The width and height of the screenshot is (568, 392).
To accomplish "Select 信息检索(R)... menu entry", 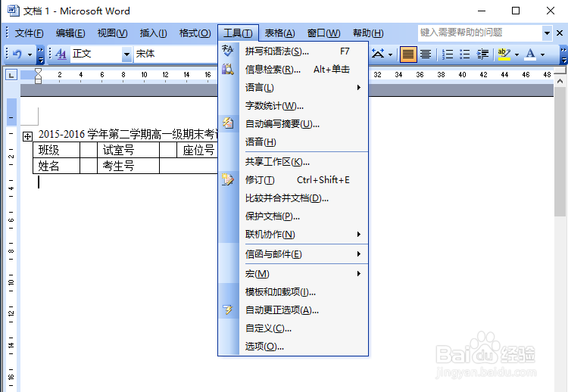I will pyautogui.click(x=293, y=70).
